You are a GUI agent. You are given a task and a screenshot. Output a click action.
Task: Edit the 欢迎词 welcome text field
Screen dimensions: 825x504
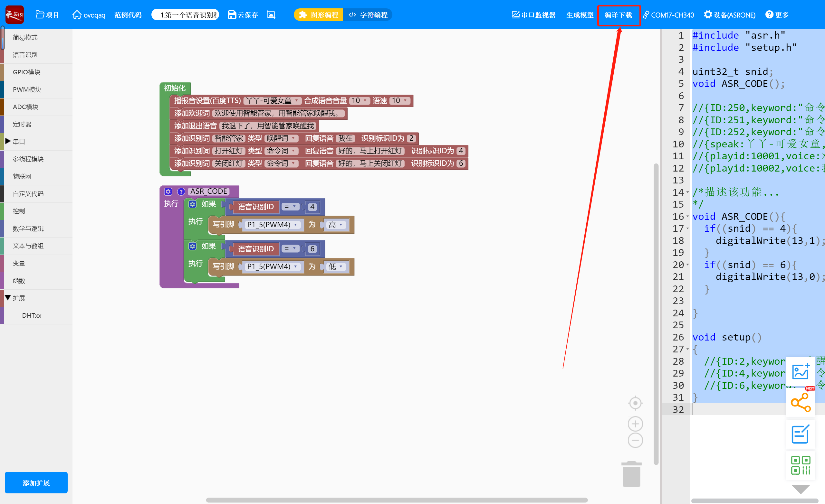click(x=278, y=113)
